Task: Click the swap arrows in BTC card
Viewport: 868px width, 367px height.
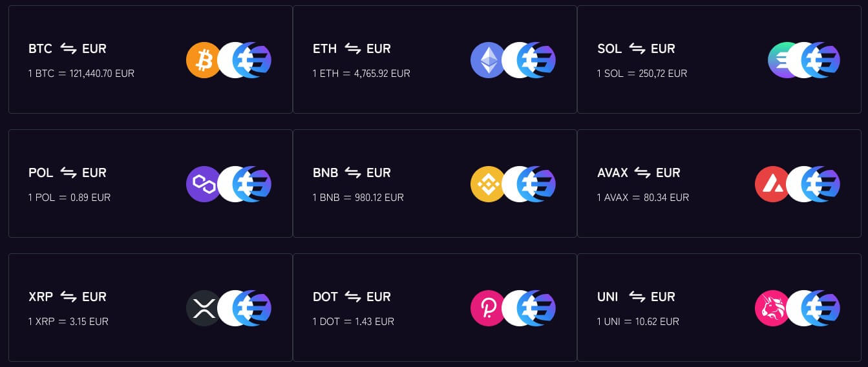Action: coord(69,48)
